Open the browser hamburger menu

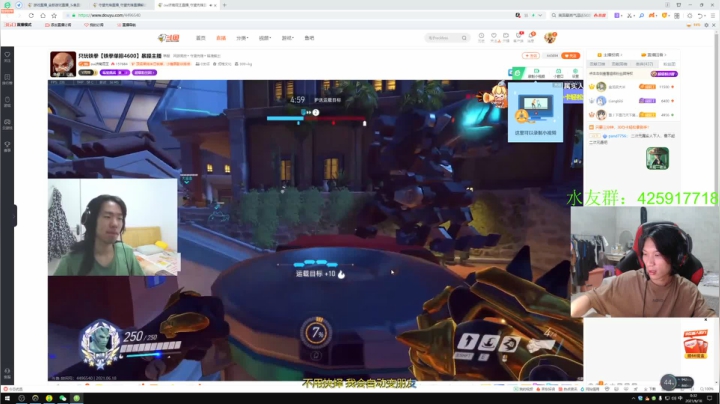coord(713,15)
